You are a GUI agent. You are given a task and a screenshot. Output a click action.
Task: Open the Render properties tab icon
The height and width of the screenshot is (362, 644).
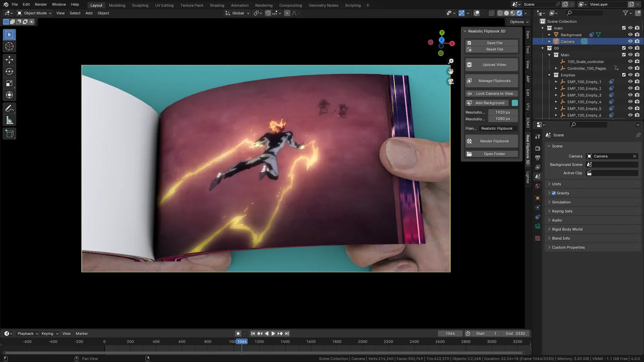[x=538, y=148]
